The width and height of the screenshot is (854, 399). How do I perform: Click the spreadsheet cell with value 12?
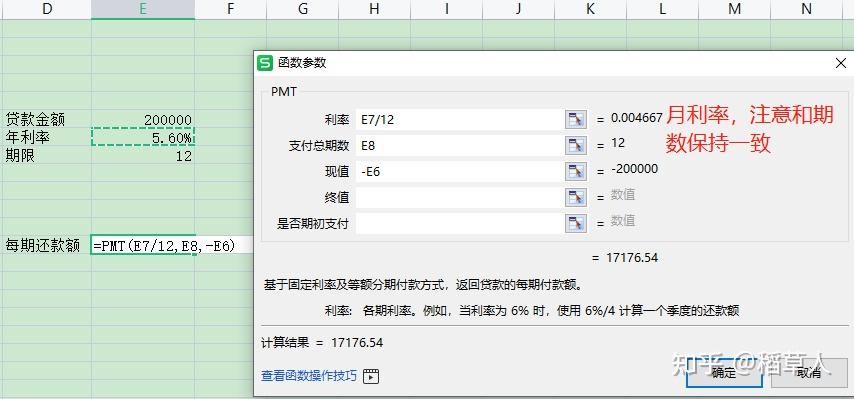click(143, 156)
